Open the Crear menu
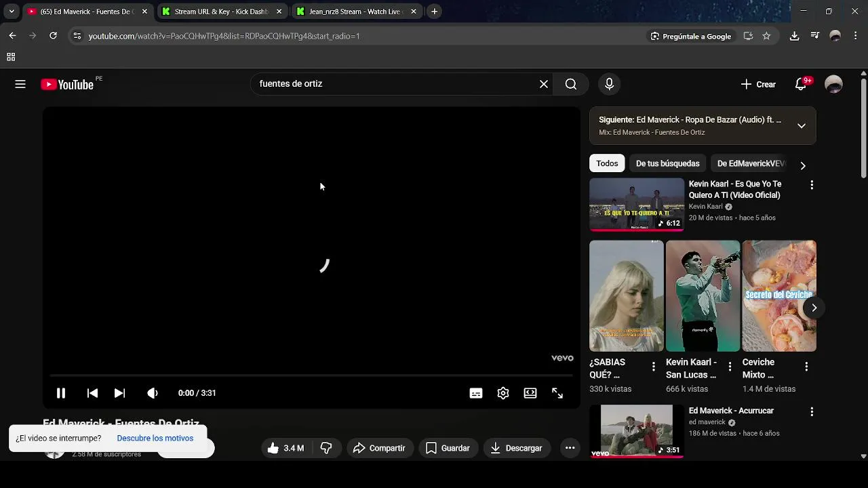Screen dimensions: 868x488 click(x=758, y=84)
